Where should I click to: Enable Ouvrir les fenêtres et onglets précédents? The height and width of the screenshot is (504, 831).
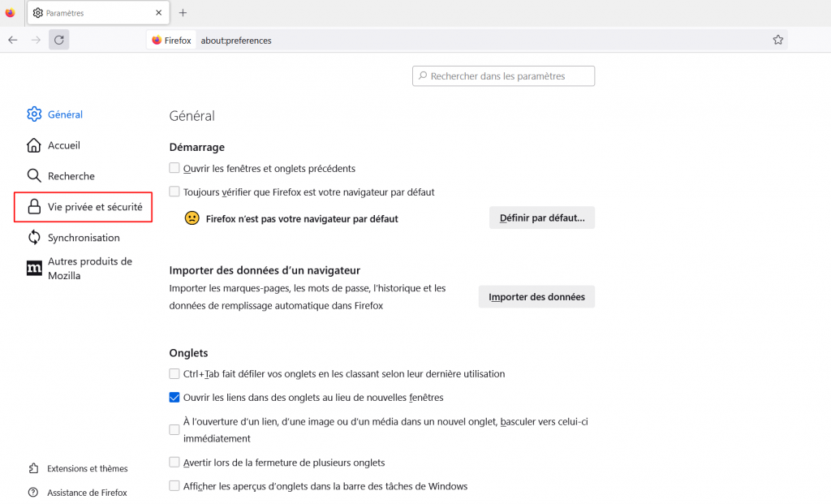(174, 168)
